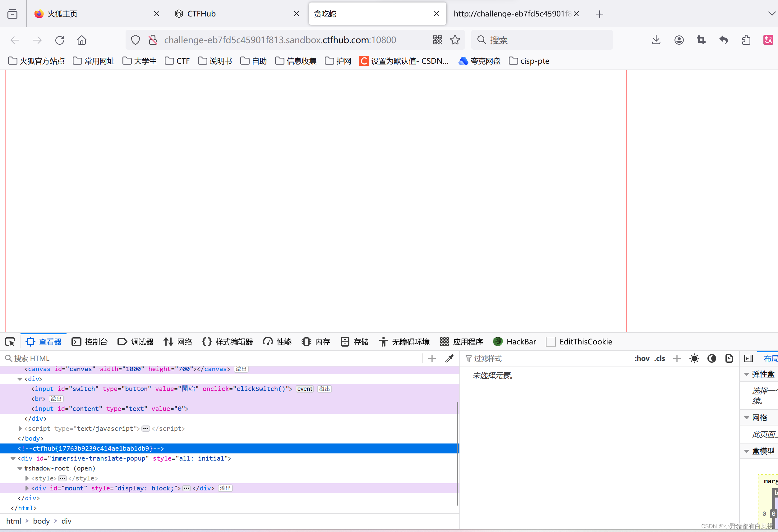The height and width of the screenshot is (532, 778).
Task: Collapse the div containing the switch input
Action: pyautogui.click(x=20, y=379)
